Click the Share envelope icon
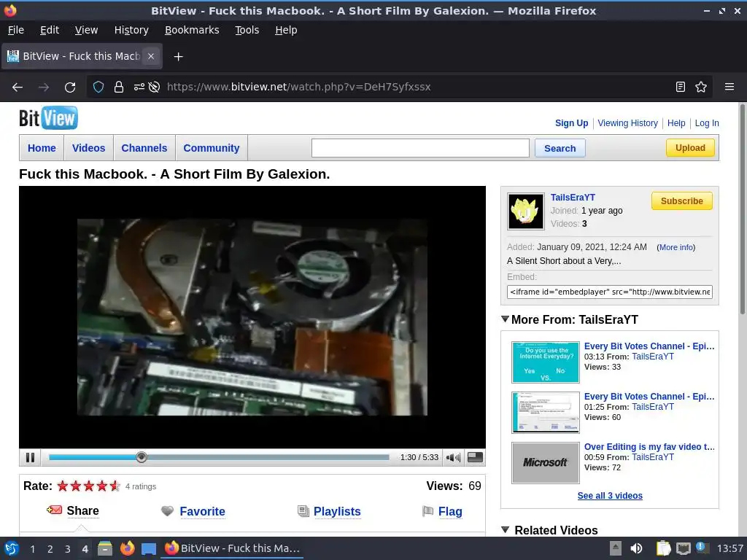The width and height of the screenshot is (747, 560). [x=54, y=510]
